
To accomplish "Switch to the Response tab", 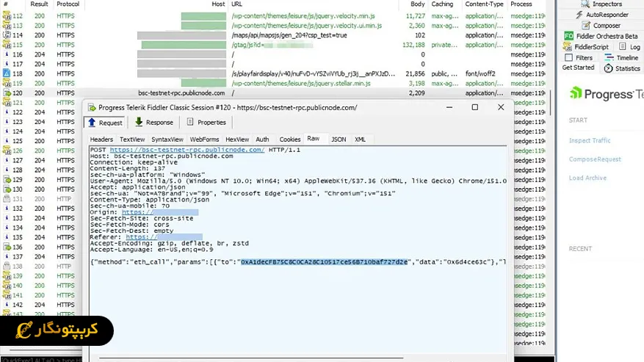I will 154,123.
